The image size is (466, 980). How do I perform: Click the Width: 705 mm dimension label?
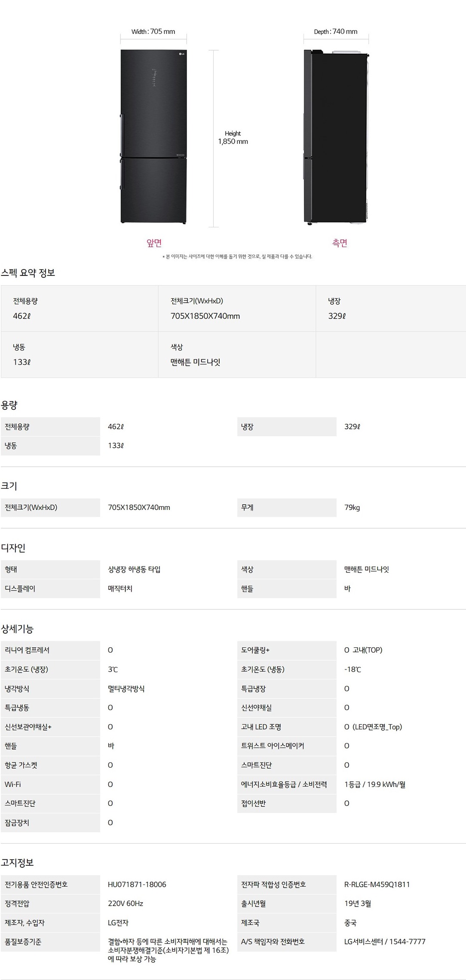coord(153,31)
